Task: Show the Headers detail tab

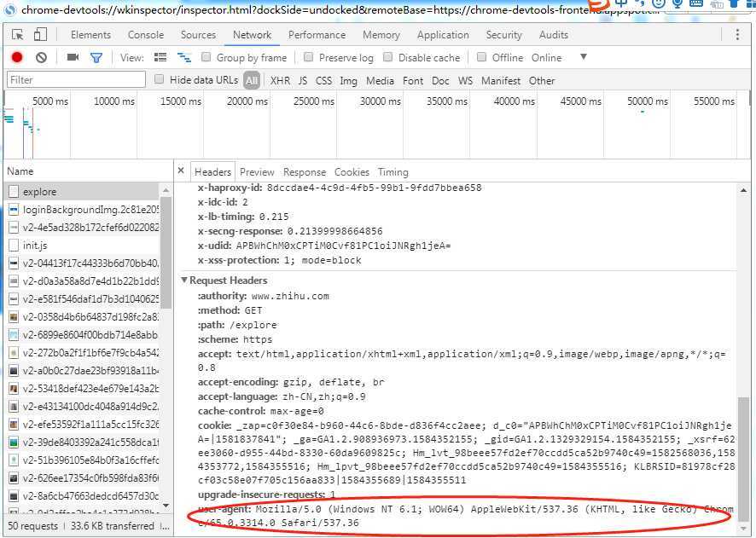Action: coord(212,172)
